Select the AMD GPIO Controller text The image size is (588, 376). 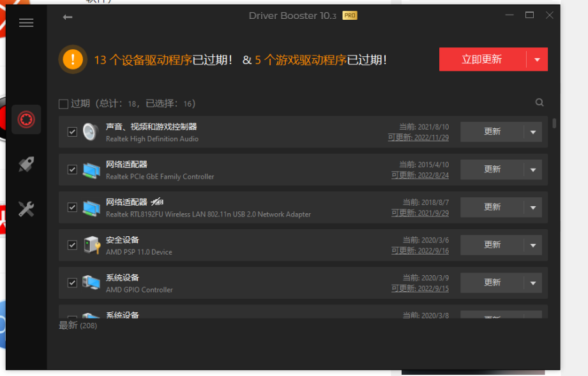[139, 290]
